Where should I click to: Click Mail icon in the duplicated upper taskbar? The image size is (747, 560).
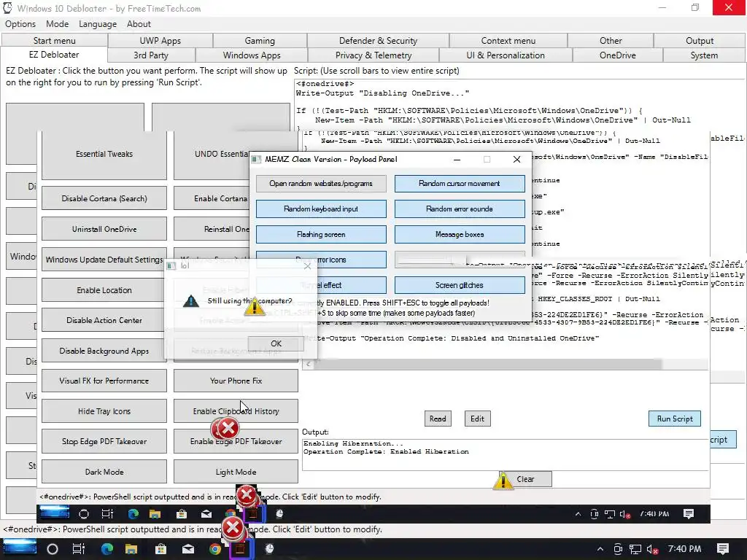click(206, 514)
